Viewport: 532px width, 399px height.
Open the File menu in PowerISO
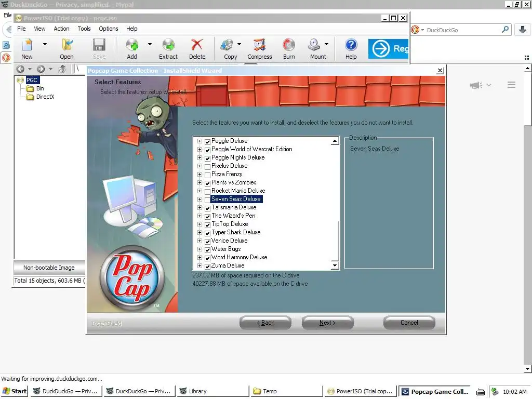click(21, 29)
